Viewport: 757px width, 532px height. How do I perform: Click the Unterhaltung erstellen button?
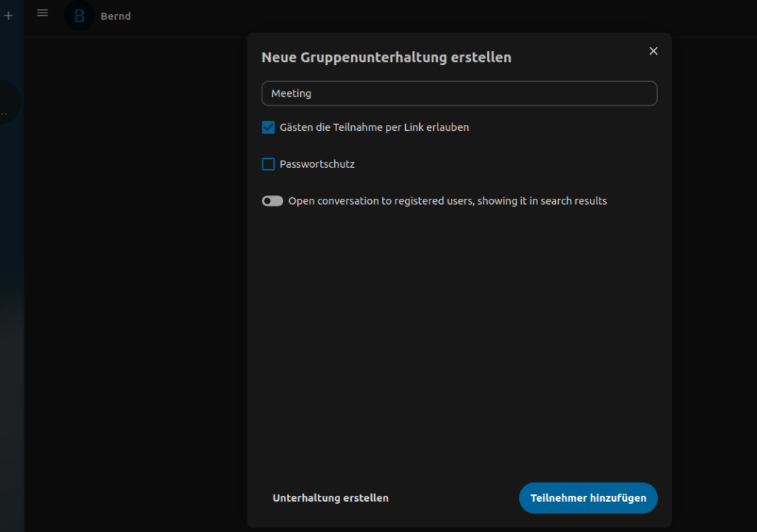tap(330, 498)
